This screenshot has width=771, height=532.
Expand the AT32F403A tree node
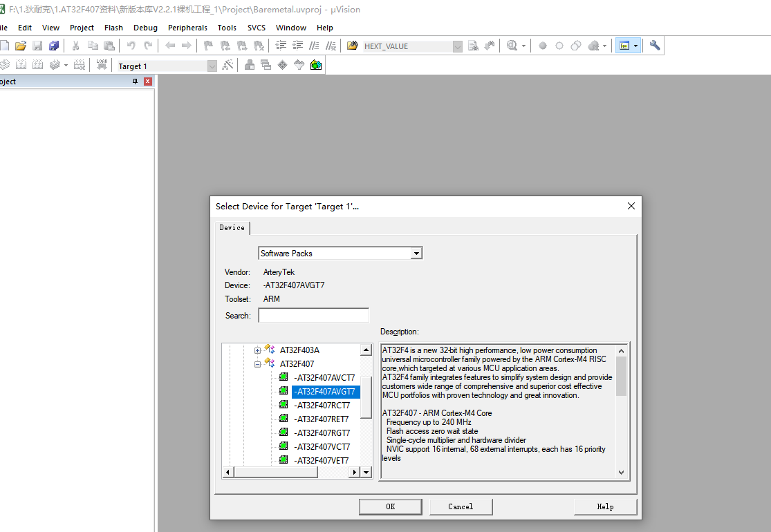point(257,350)
